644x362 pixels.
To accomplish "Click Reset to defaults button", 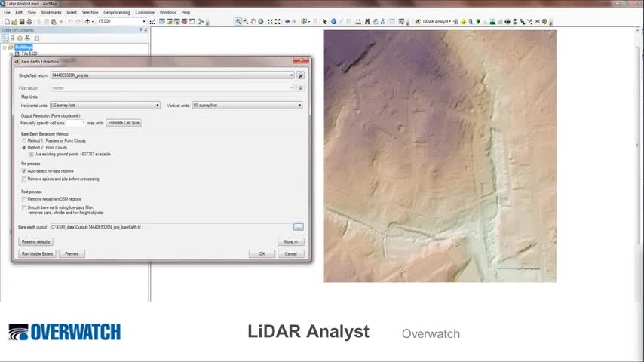I will 35,241.
